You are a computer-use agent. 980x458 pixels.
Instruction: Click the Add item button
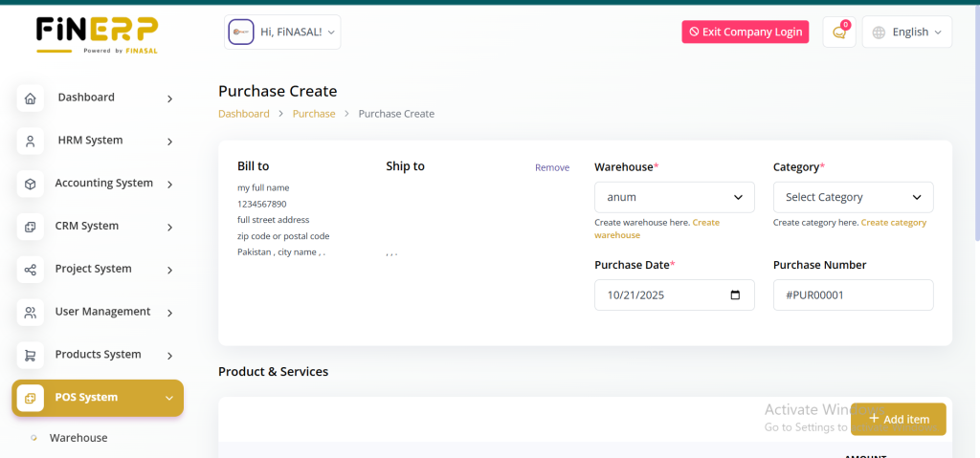pyautogui.click(x=898, y=419)
